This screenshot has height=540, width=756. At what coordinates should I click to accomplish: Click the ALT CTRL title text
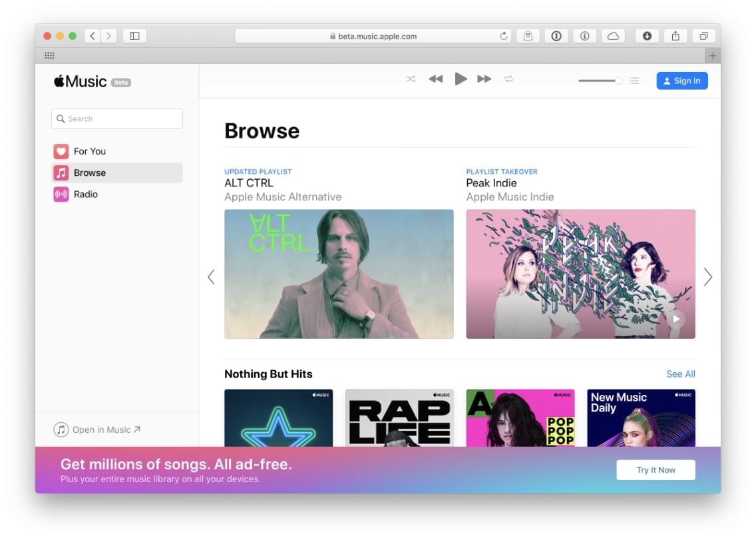click(x=249, y=183)
